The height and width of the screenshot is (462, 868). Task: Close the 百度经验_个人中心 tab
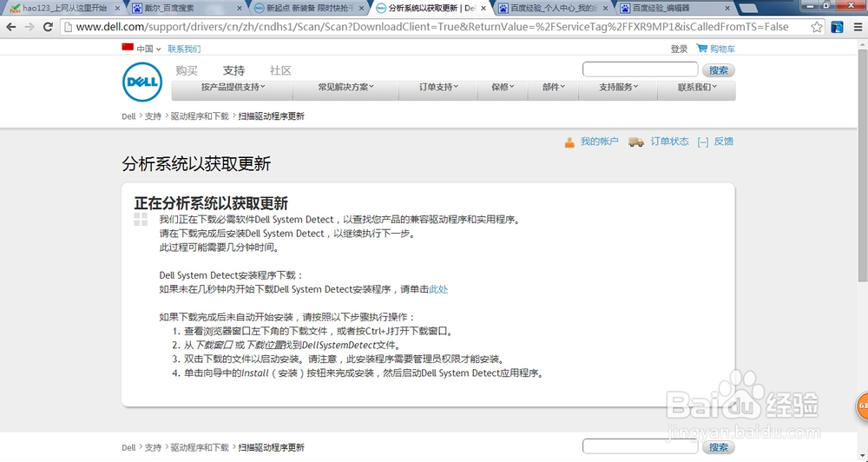(605, 9)
